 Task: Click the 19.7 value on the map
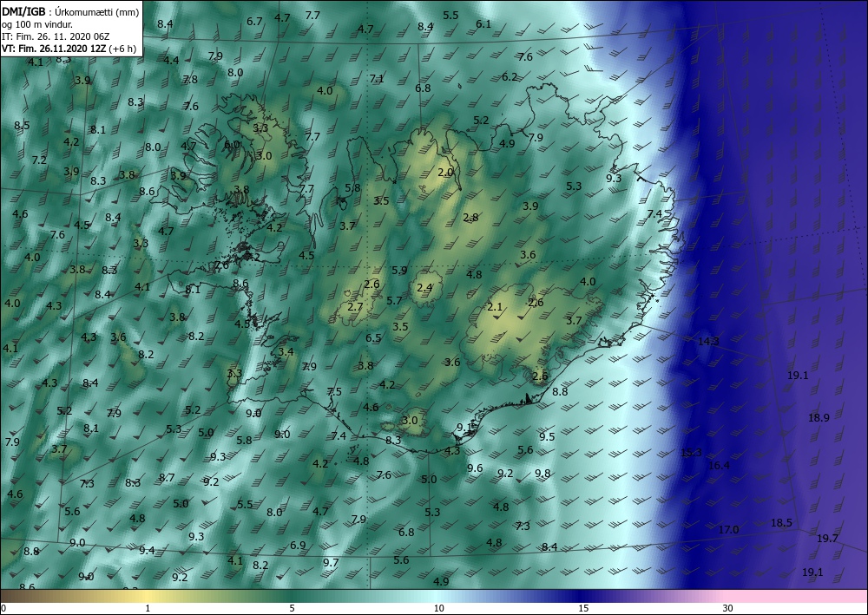(x=827, y=538)
